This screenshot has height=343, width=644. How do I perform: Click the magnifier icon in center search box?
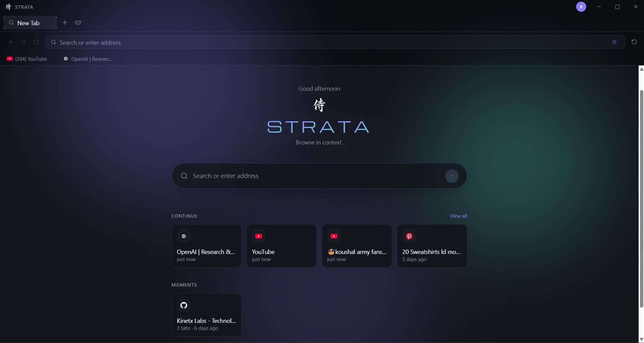tap(184, 176)
